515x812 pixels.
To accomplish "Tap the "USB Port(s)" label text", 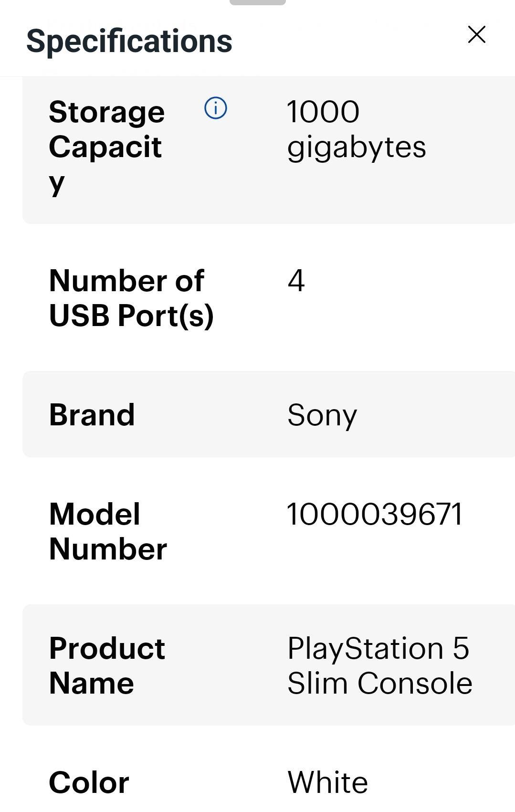I will [x=131, y=316].
